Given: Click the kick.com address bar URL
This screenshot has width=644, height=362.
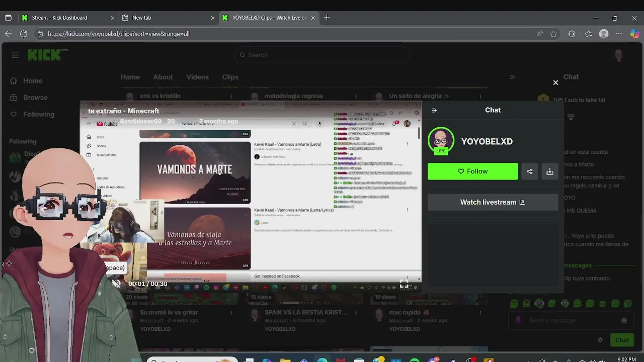Looking at the screenshot, I should [x=119, y=34].
